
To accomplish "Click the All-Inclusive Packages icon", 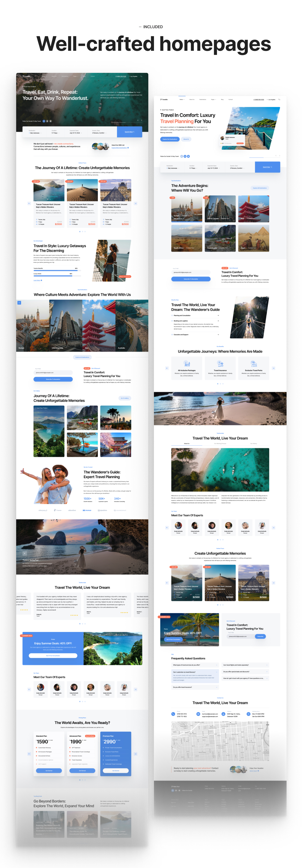I will point(187,364).
